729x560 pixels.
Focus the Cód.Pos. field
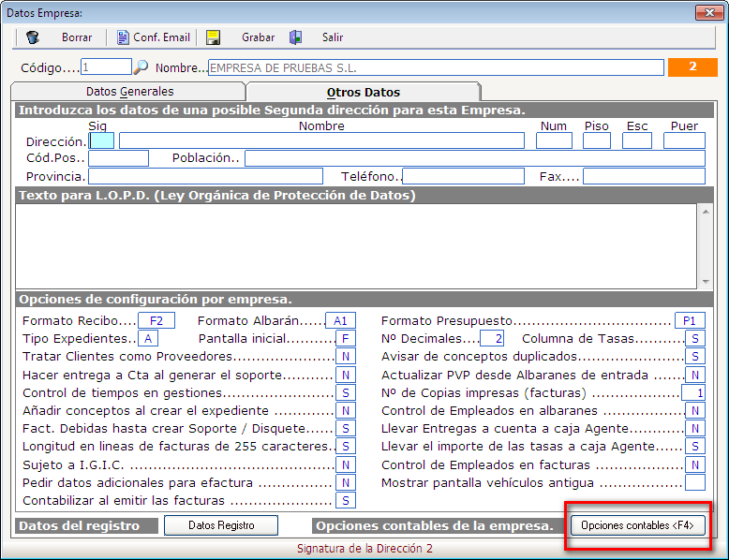pyautogui.click(x=119, y=158)
